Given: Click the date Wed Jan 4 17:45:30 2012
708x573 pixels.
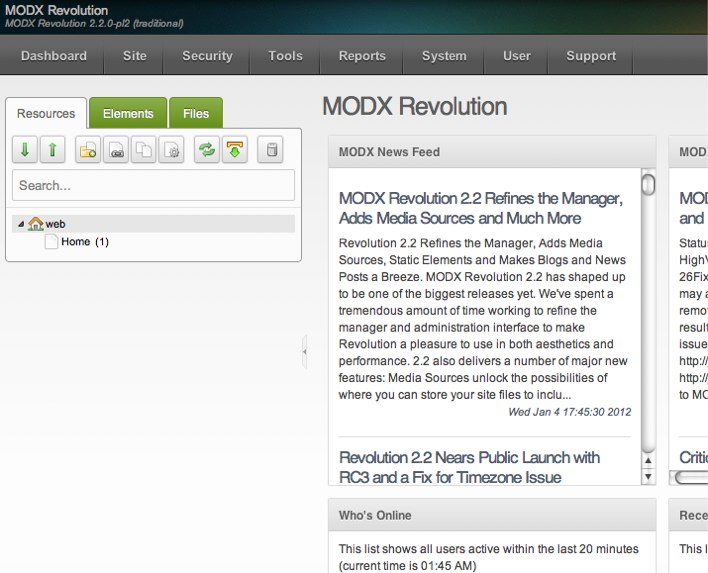Looking at the screenshot, I should coord(569,412).
